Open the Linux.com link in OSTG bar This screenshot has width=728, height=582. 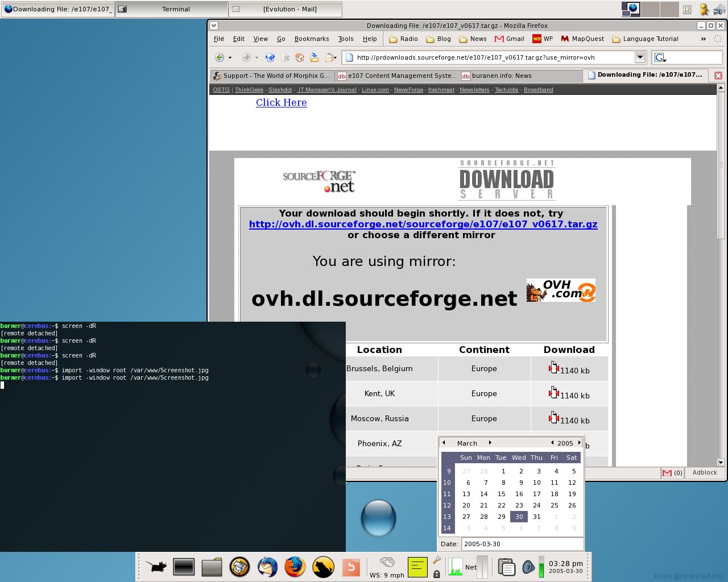click(375, 90)
